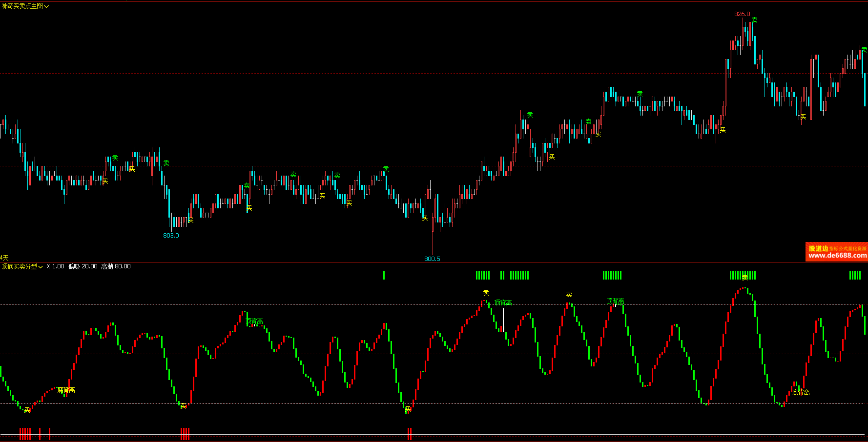This screenshot has width=868, height=442.
Task: Click the 买 buy marker near 803.0 low
Action: click(190, 220)
